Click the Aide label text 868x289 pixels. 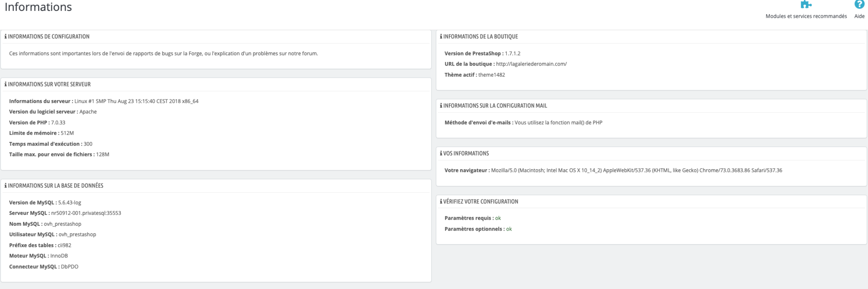pyautogui.click(x=859, y=16)
